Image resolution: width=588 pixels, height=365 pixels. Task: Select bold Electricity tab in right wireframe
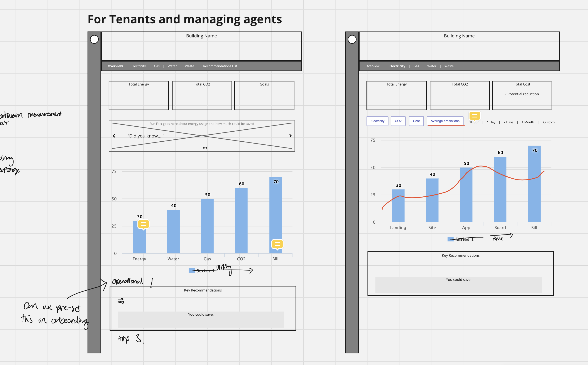[397, 66]
